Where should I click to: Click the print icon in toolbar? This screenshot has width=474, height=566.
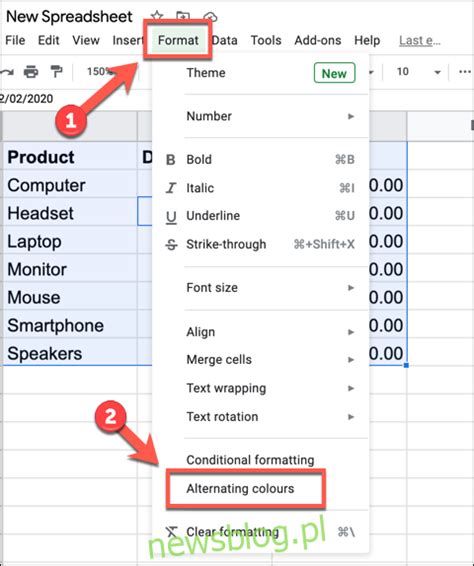(x=31, y=72)
